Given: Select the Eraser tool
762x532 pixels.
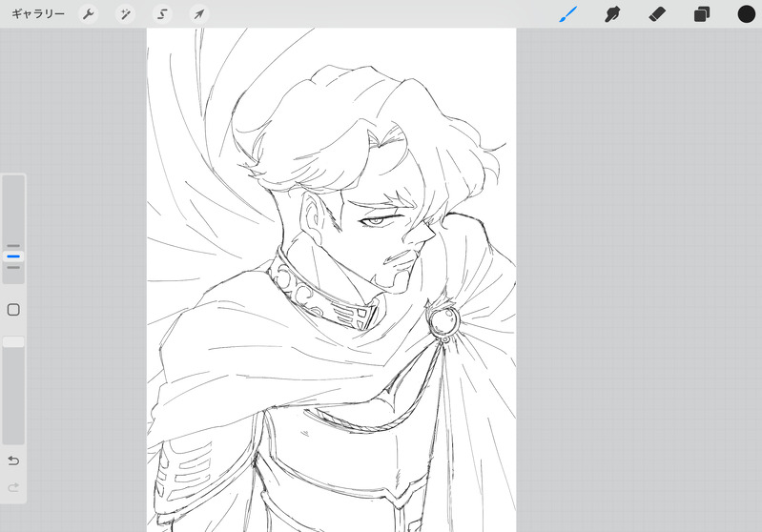Looking at the screenshot, I should coord(657,14).
